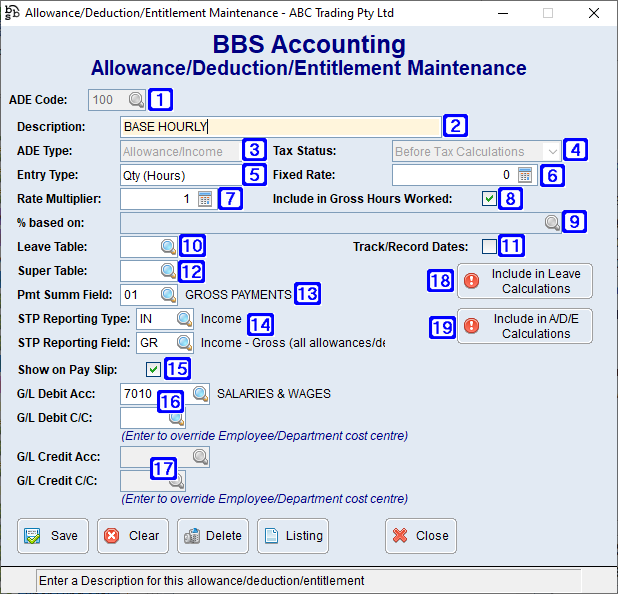Look up STP Reporting Field magnifier icon
This screenshot has width=618, height=594.
tap(184, 343)
